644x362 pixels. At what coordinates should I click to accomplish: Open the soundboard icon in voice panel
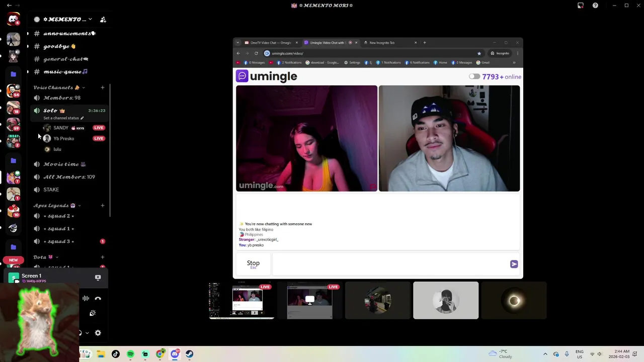[93, 313]
